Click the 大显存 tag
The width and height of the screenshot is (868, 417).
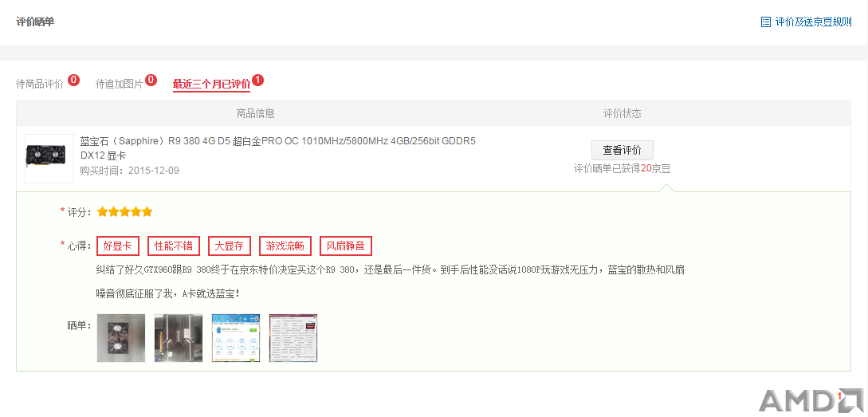click(230, 246)
